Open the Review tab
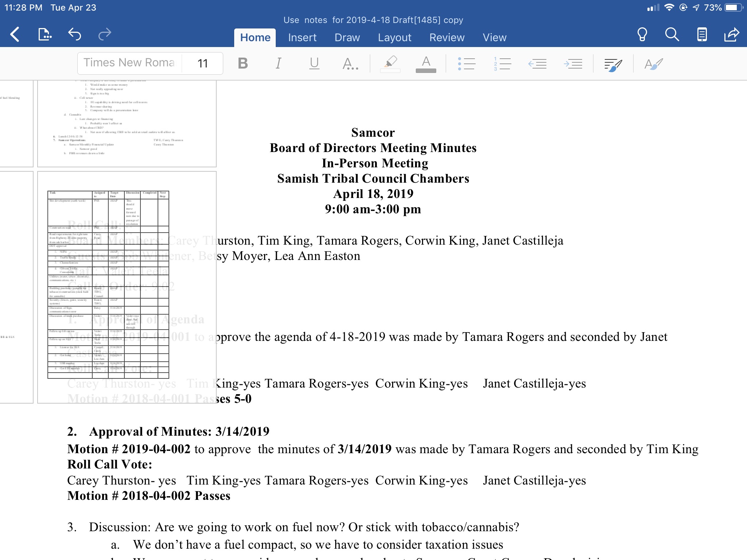This screenshot has width=747, height=560. tap(446, 38)
